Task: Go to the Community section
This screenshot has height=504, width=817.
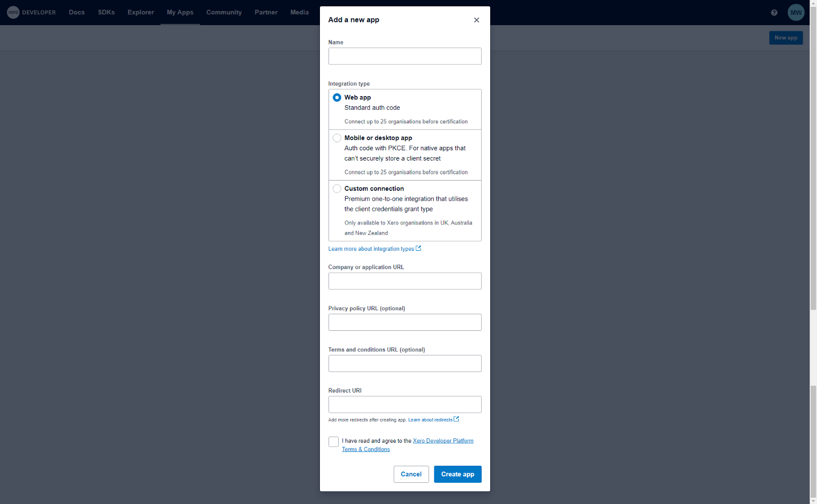Action: pos(224,12)
